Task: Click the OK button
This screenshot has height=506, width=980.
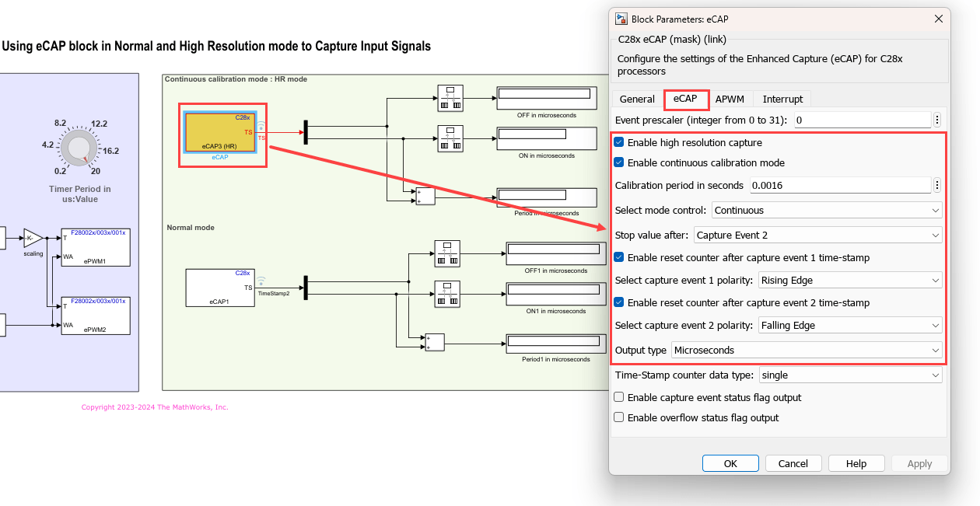Action: tap(730, 463)
